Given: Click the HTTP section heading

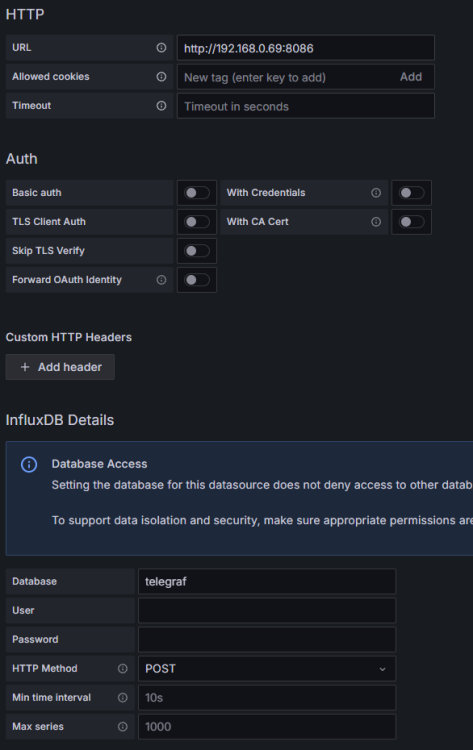Looking at the screenshot, I should pos(25,14).
